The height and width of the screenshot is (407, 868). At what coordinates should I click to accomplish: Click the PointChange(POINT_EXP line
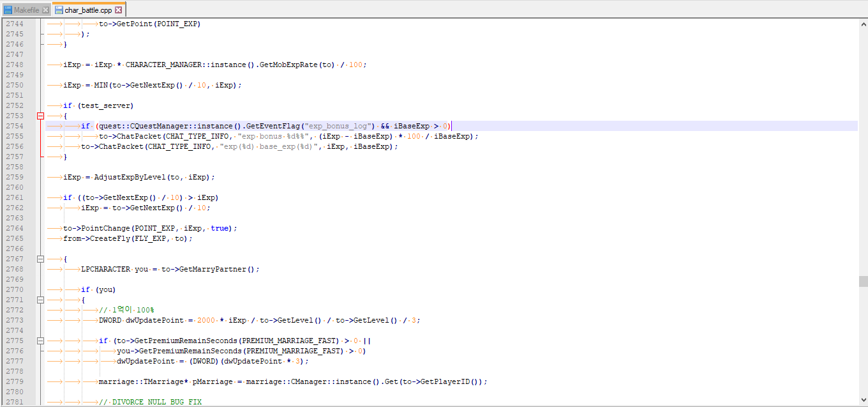coord(150,228)
